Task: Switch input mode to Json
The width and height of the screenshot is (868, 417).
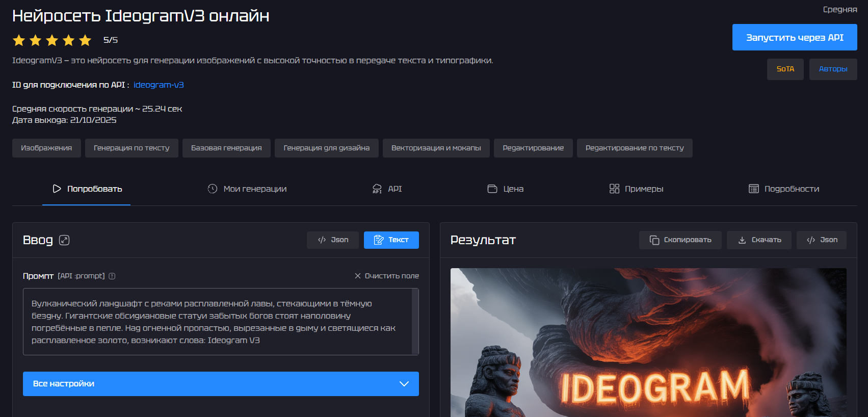Action: [333, 240]
